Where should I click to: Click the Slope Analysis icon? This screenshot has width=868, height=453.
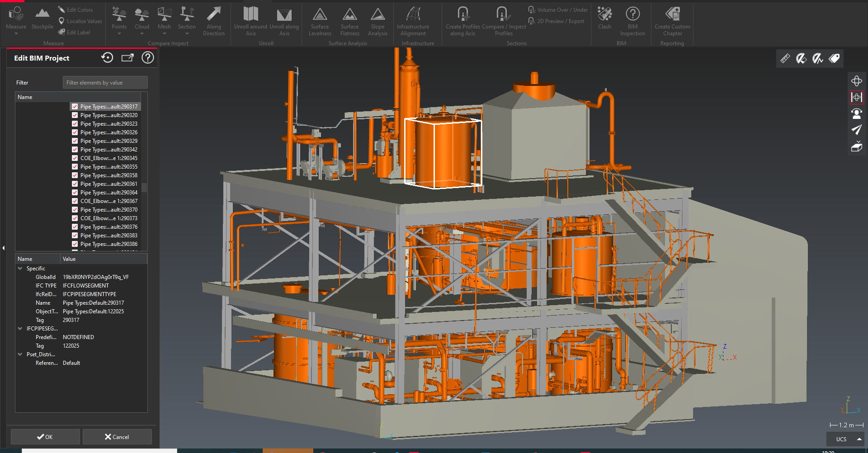coord(377,15)
